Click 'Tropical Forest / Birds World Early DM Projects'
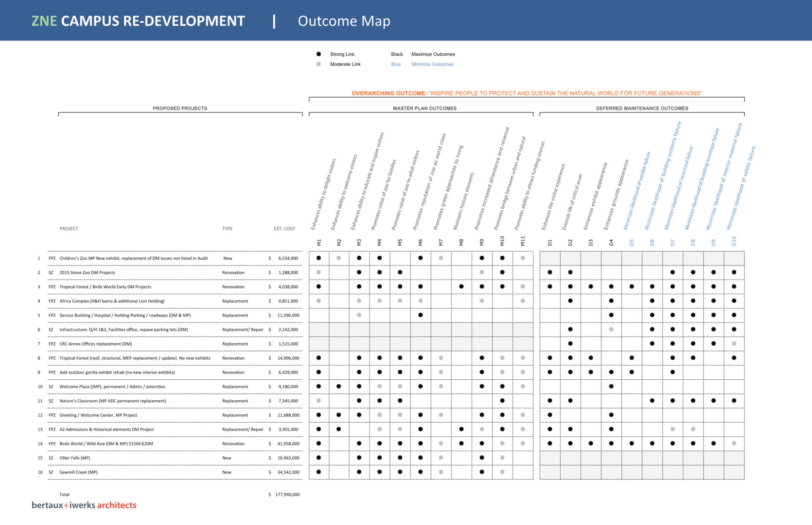The image size is (812, 525). 105,287
